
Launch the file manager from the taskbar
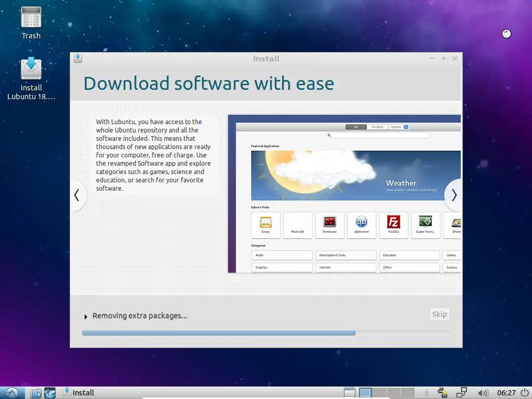(x=36, y=393)
